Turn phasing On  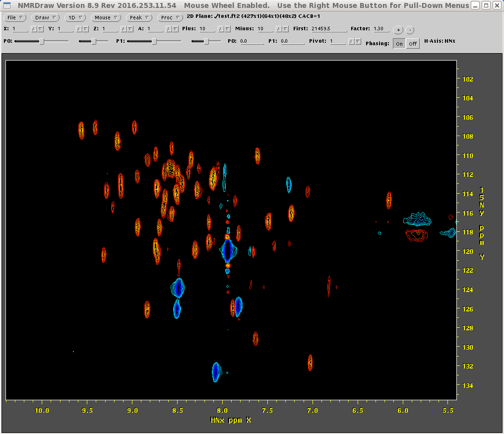pos(399,44)
